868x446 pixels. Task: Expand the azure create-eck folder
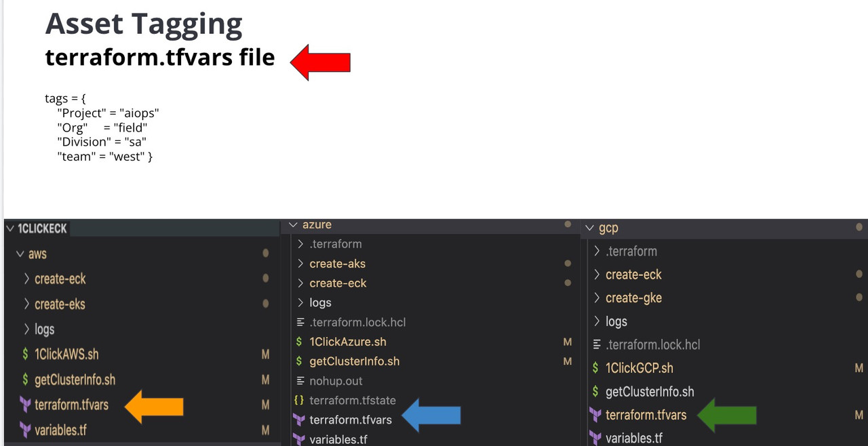click(300, 283)
